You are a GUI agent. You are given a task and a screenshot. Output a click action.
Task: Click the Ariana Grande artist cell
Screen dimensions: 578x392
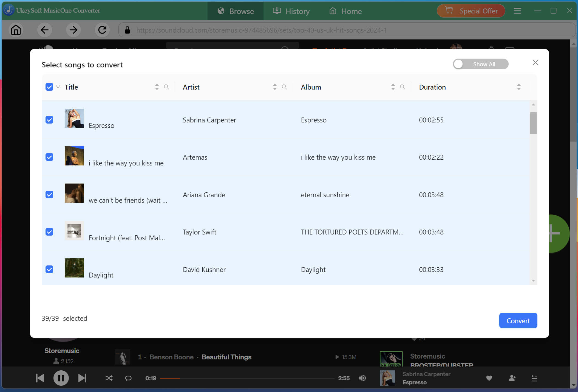[204, 195]
